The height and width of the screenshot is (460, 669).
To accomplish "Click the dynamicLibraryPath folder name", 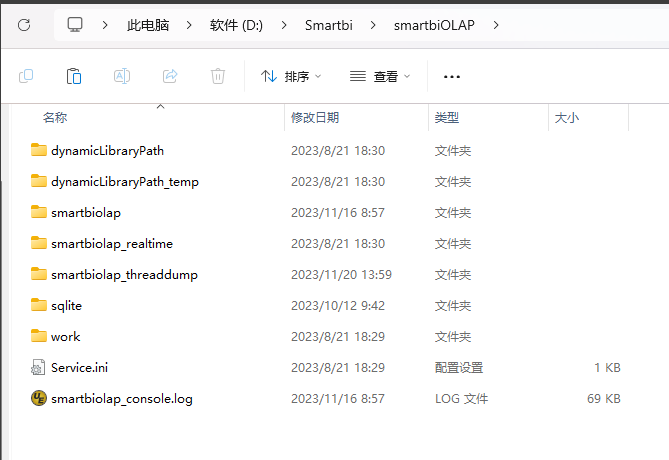I will pyautogui.click(x=108, y=151).
